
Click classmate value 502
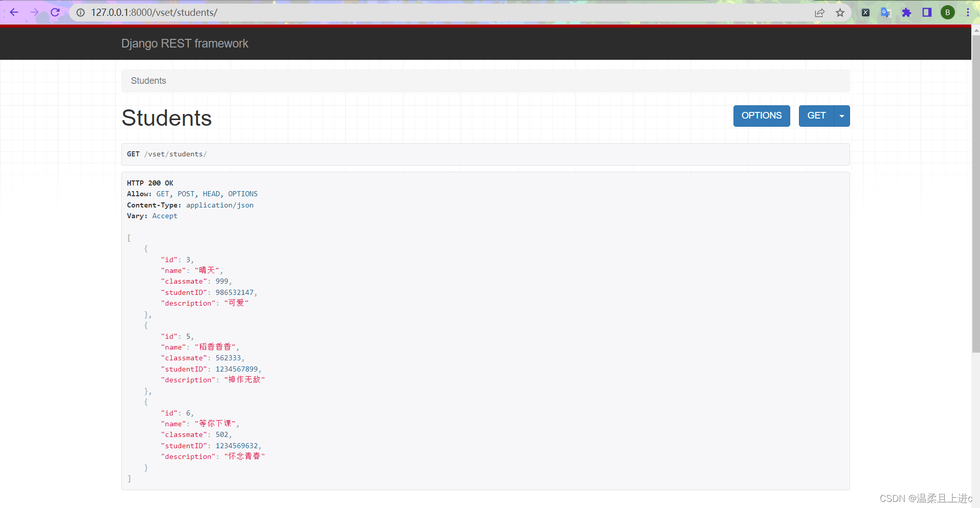pos(222,435)
